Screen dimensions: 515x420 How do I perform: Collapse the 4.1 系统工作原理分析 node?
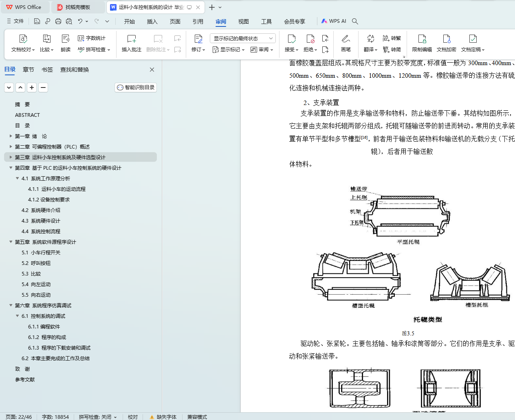[x=17, y=178]
